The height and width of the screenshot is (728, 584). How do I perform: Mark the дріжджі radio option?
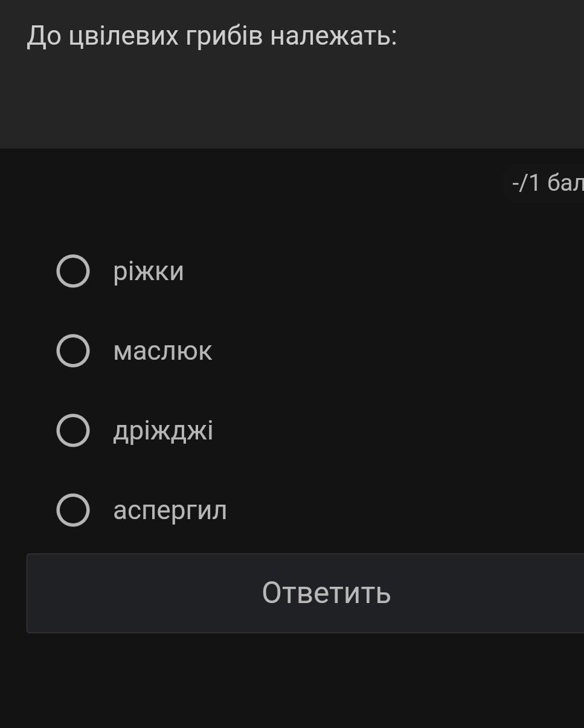coord(73,430)
